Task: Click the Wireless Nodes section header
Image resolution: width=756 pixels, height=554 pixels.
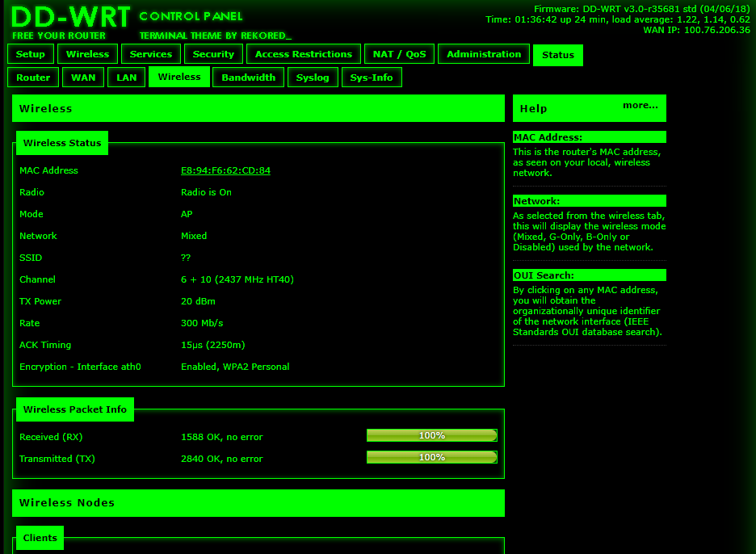Action: (258, 503)
